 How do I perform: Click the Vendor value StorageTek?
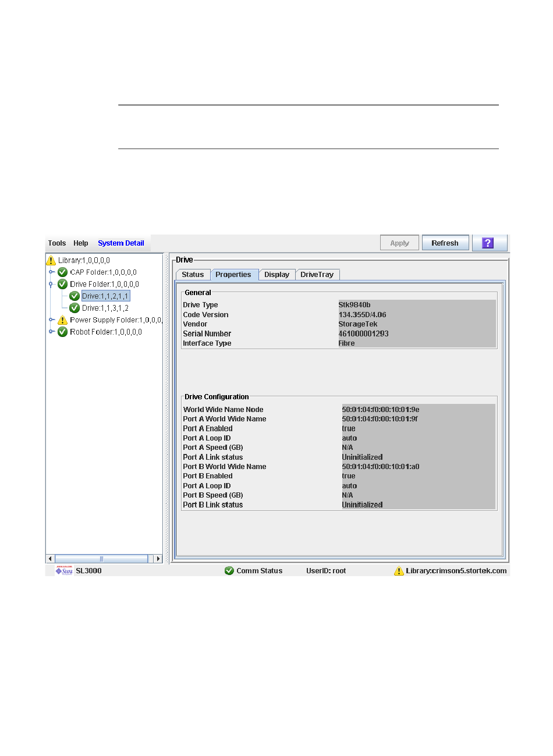[358, 324]
